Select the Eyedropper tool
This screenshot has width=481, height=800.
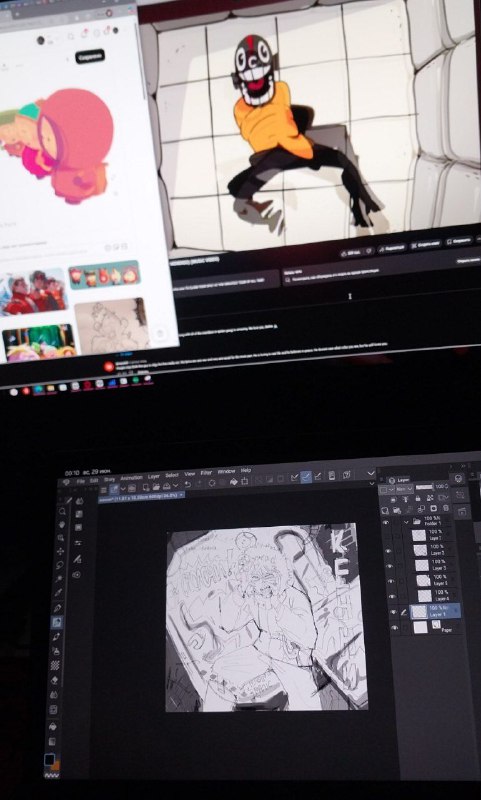click(x=59, y=593)
